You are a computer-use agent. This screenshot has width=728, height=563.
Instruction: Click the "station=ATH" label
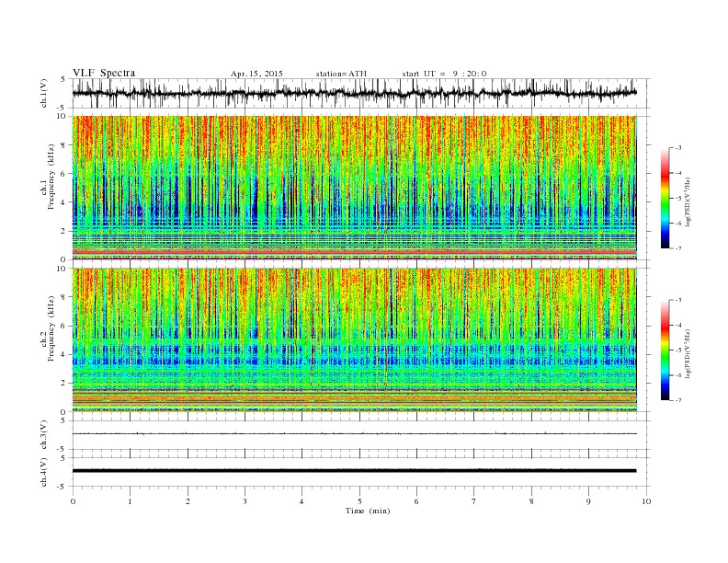pos(341,74)
